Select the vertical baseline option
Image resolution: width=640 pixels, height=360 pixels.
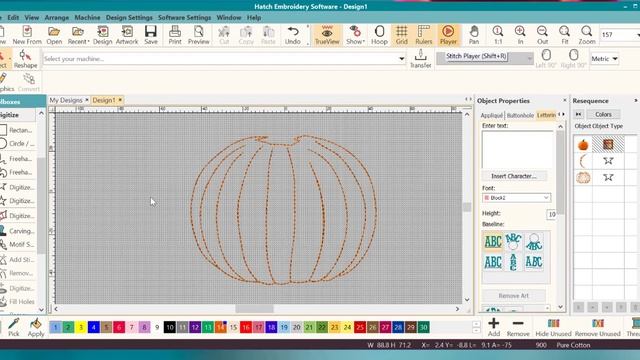click(x=513, y=262)
